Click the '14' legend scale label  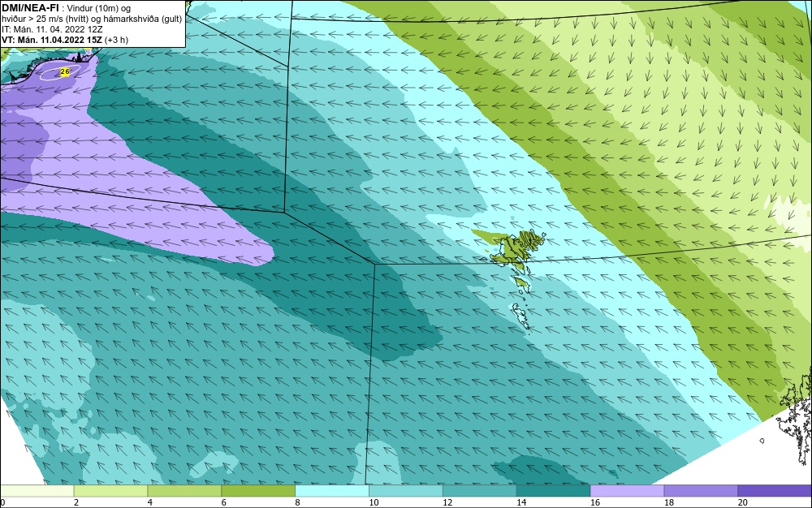click(x=521, y=502)
